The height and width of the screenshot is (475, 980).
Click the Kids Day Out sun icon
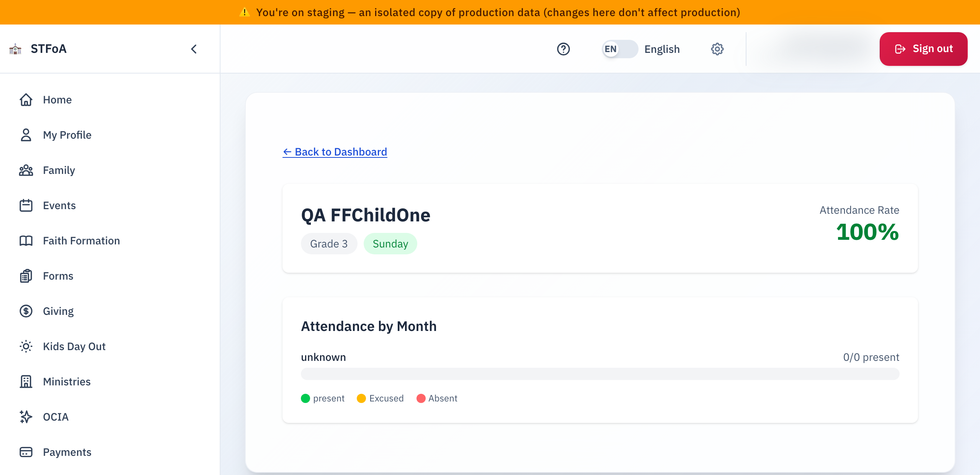(x=26, y=346)
